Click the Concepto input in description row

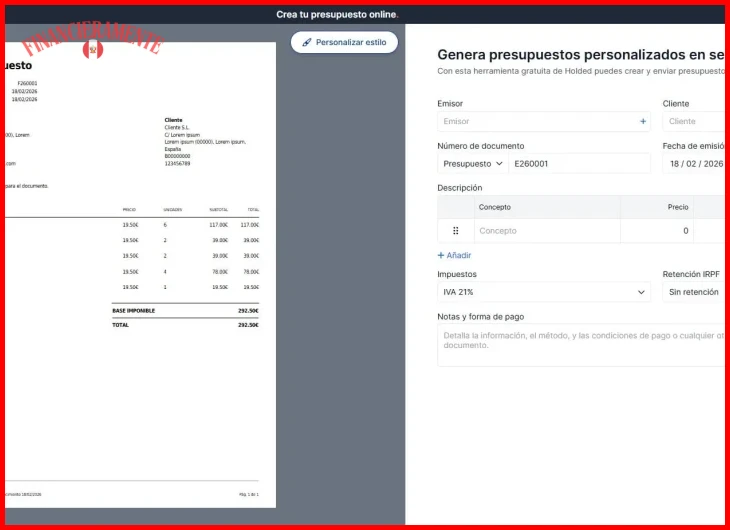[547, 231]
